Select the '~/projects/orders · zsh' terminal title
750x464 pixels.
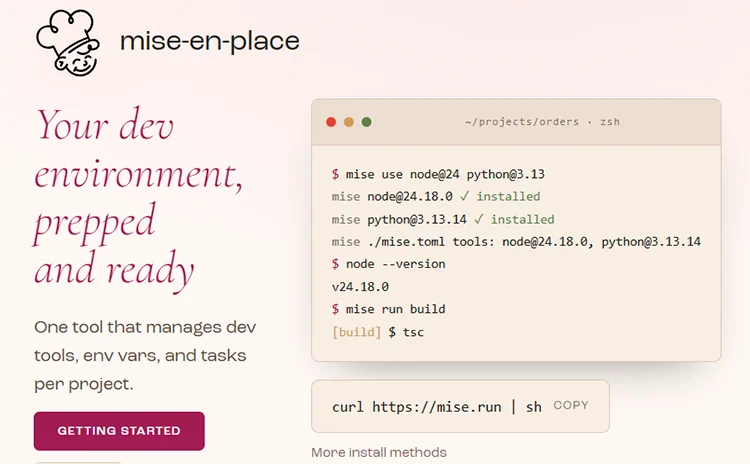click(542, 122)
